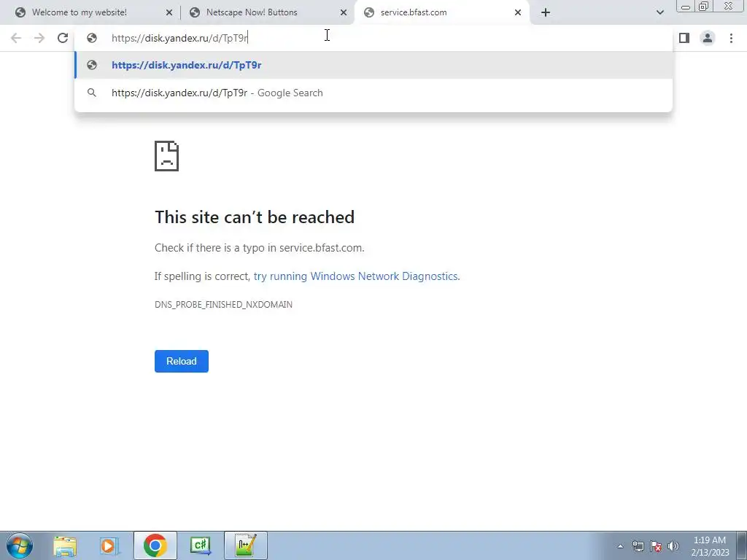Open the Chrome three-dot menu

(x=731, y=38)
